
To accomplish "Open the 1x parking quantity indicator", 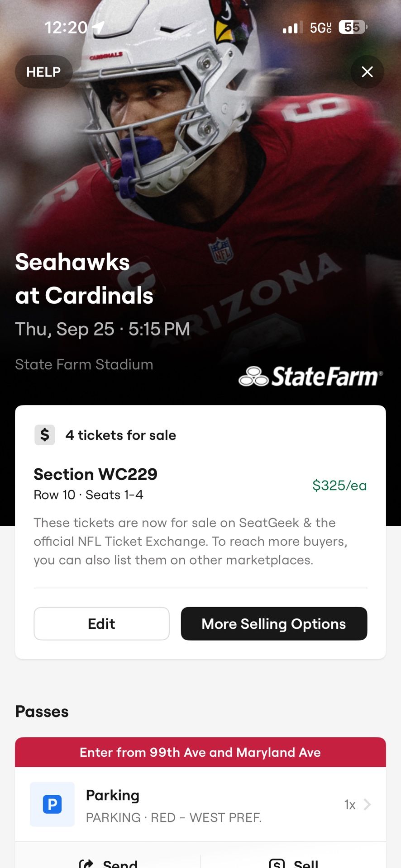I will pyautogui.click(x=350, y=805).
